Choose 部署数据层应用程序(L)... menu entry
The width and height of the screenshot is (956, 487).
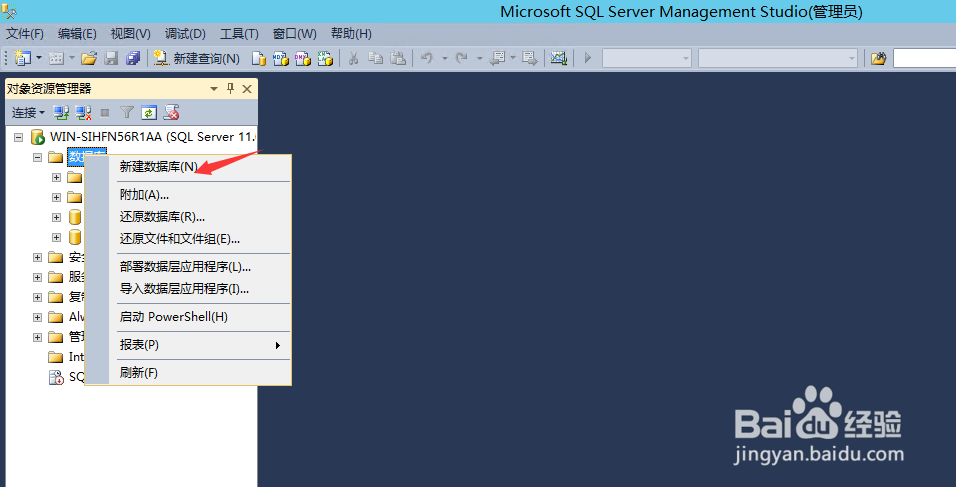point(188,267)
